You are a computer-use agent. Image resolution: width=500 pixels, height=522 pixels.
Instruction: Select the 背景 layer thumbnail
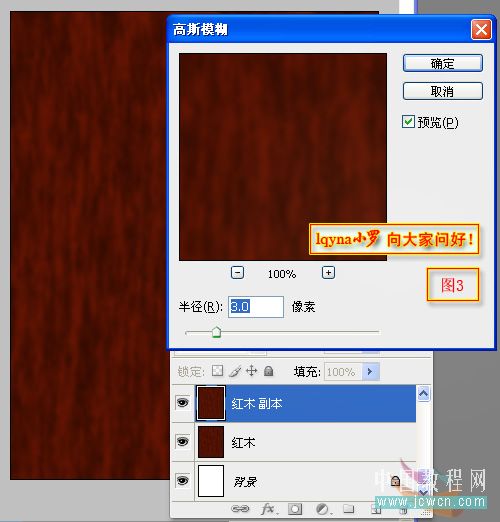point(211,481)
